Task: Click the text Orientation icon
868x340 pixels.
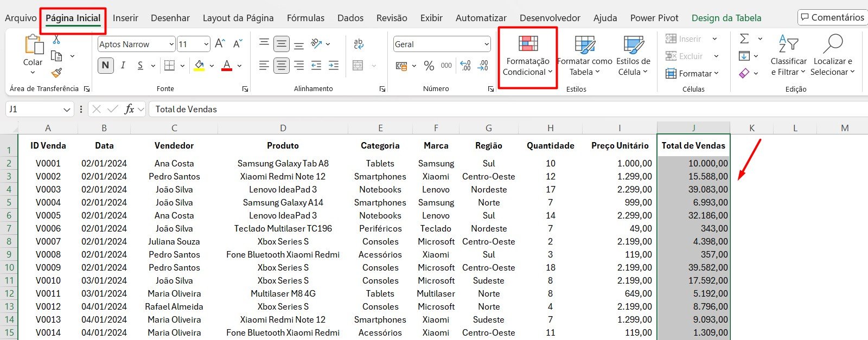Action: [316, 43]
